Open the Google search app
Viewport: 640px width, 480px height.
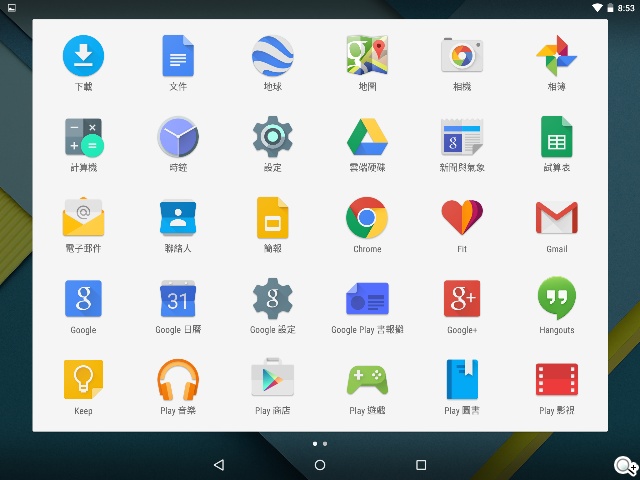(x=83, y=298)
